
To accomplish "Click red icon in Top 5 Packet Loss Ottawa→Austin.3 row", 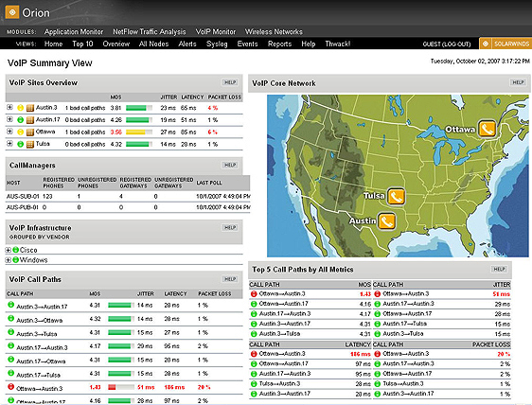I will coord(378,354).
